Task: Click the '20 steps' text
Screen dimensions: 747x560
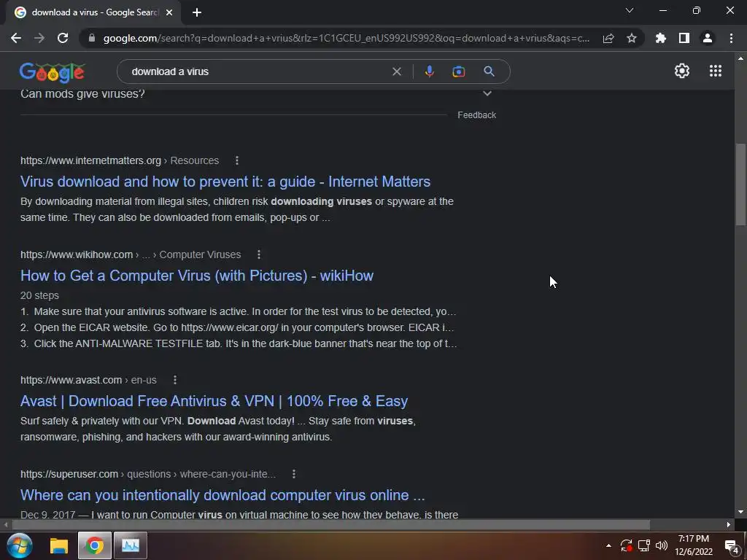Action: pyautogui.click(x=39, y=296)
